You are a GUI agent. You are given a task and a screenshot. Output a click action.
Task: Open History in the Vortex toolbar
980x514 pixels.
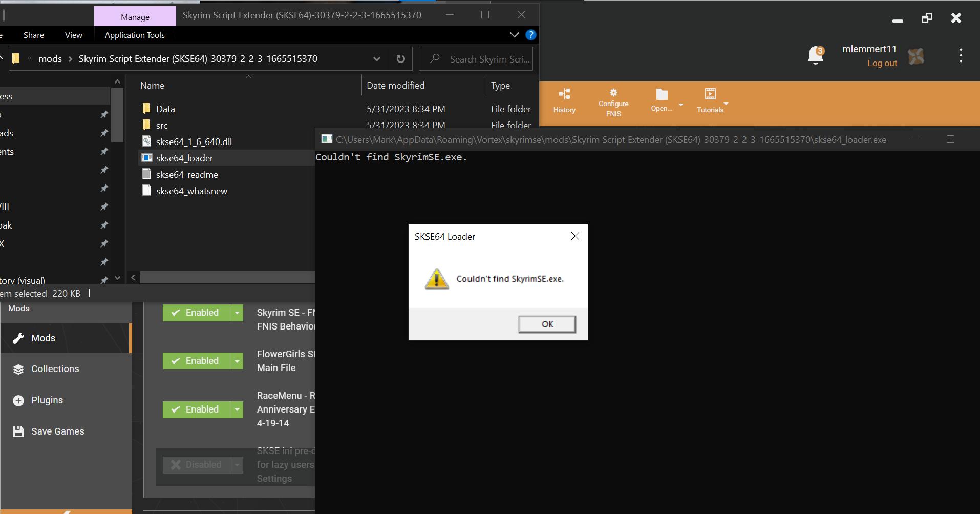pos(564,100)
